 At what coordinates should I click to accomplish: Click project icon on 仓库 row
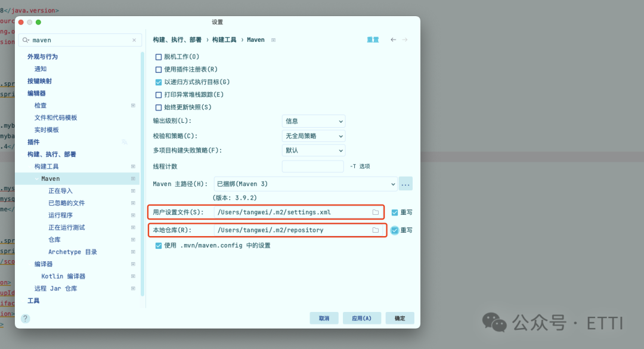click(x=133, y=240)
